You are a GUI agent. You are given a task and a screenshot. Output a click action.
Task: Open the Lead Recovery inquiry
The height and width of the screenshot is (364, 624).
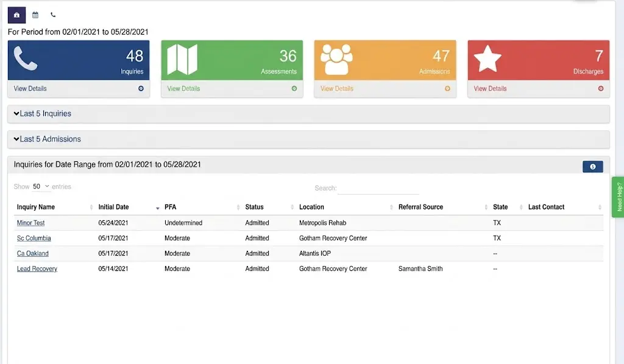37,268
